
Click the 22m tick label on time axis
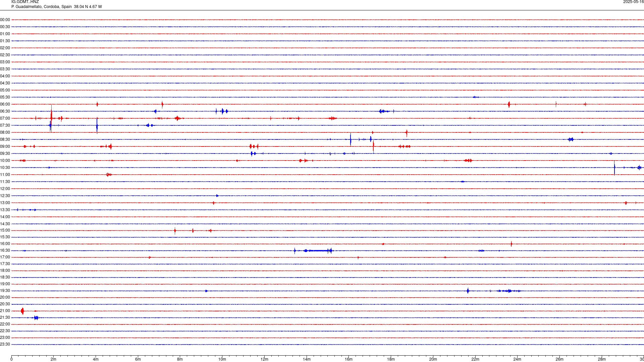475,359
